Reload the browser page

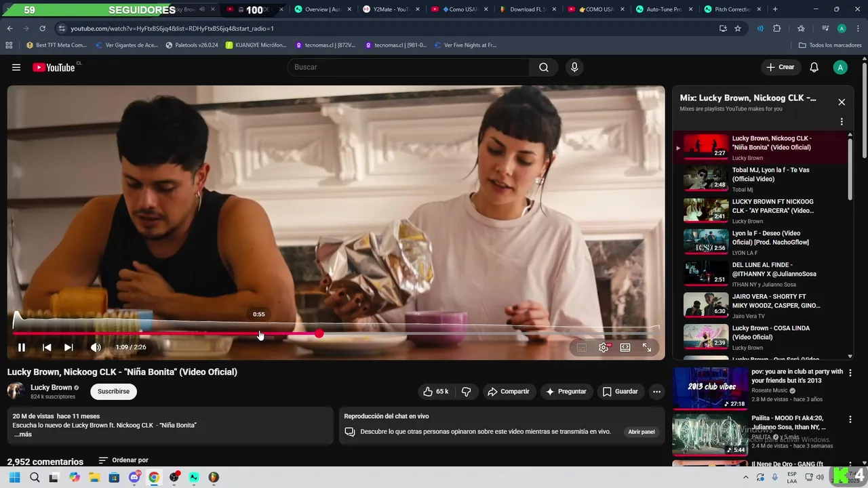pyautogui.click(x=42, y=28)
